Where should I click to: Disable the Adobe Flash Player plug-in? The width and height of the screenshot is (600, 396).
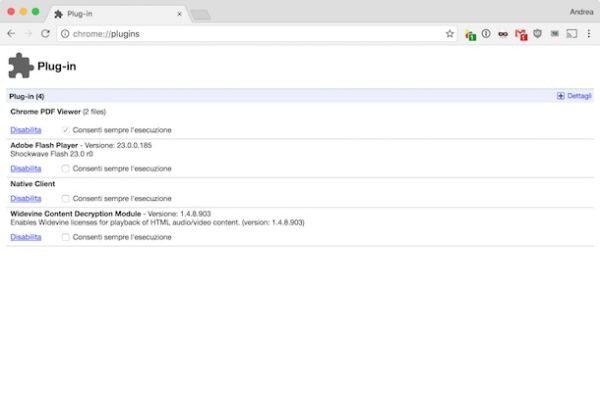pyautogui.click(x=26, y=169)
